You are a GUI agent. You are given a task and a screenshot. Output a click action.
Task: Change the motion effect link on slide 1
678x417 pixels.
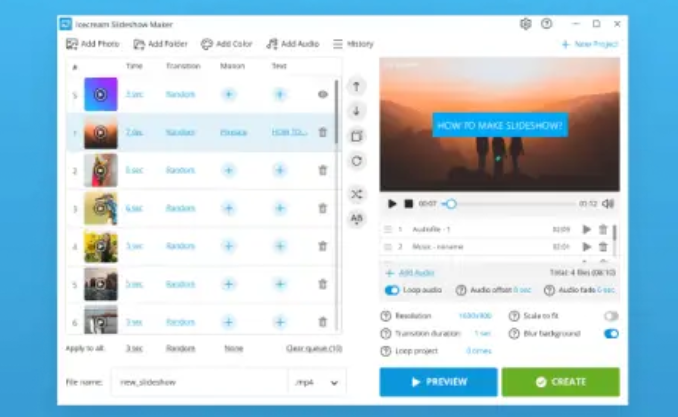tap(233, 132)
